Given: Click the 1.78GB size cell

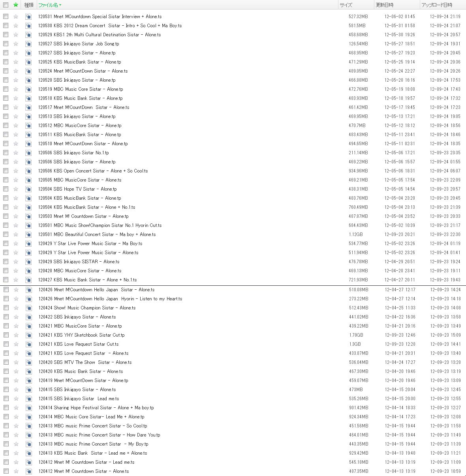Looking at the screenshot, I should (x=355, y=335).
